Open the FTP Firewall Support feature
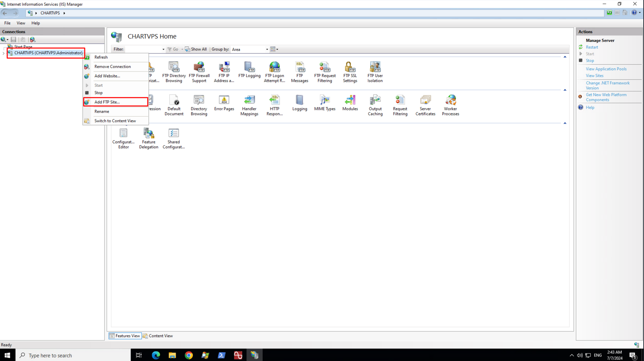This screenshot has height=361, width=644. (x=199, y=72)
